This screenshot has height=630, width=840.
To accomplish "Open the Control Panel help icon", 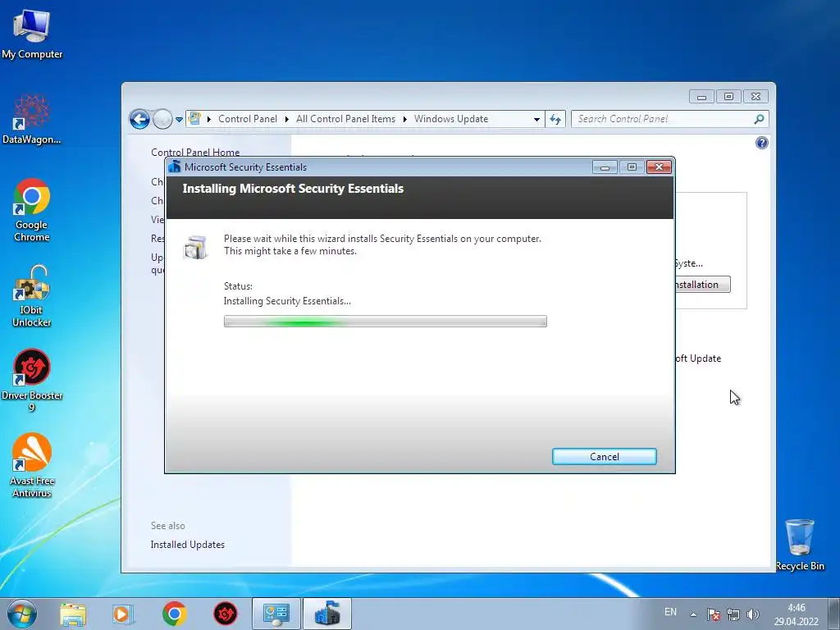I will tap(762, 143).
